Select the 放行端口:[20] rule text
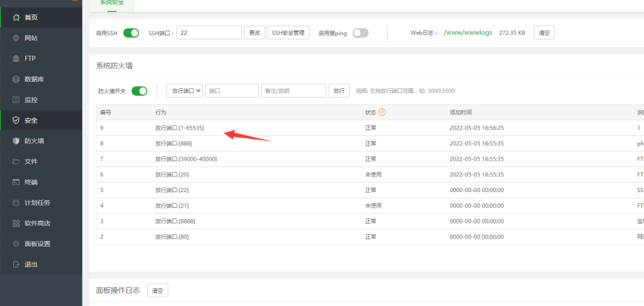 coord(172,174)
